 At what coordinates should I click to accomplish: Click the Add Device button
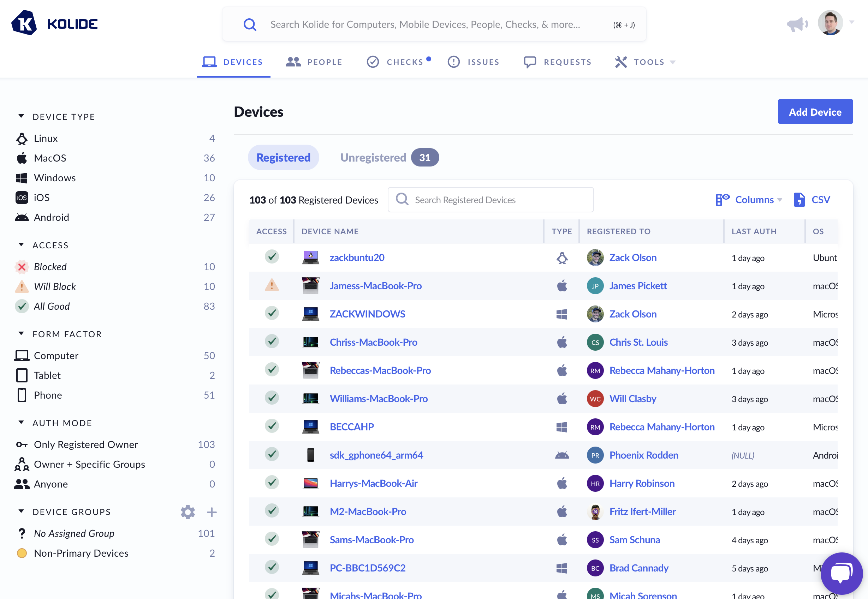coord(815,112)
